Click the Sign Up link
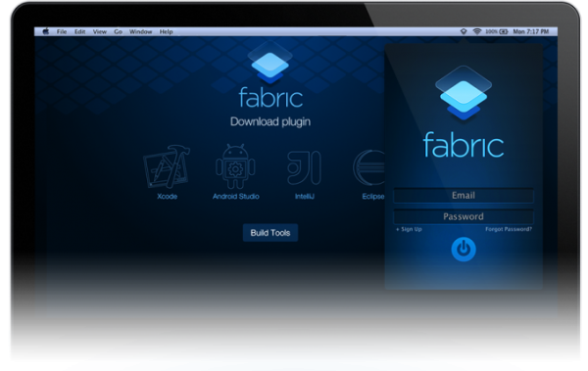Image resolution: width=588 pixels, height=371 pixels. [409, 229]
